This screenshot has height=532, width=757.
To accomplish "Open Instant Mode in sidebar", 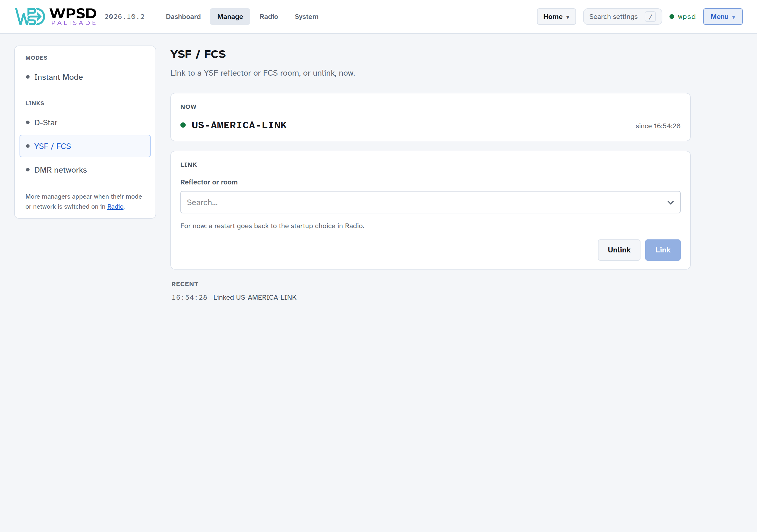I will click(85, 77).
